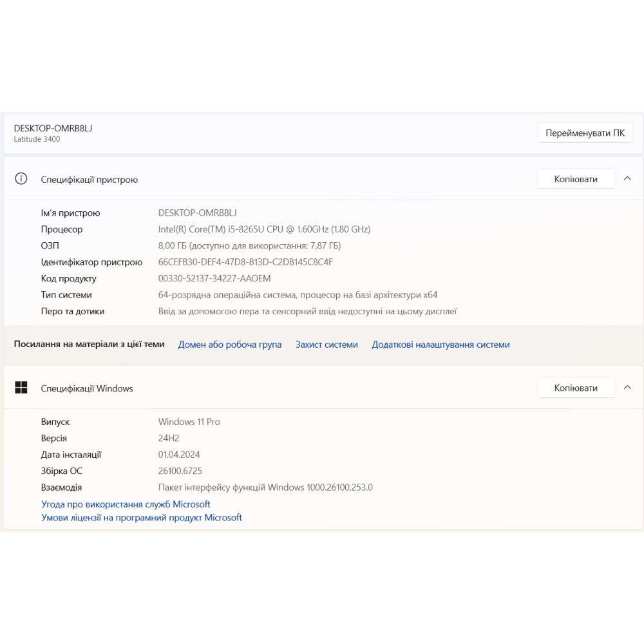Click the Latitude 3400 model label
Viewport: 644px width, 644px height.
pos(37,139)
